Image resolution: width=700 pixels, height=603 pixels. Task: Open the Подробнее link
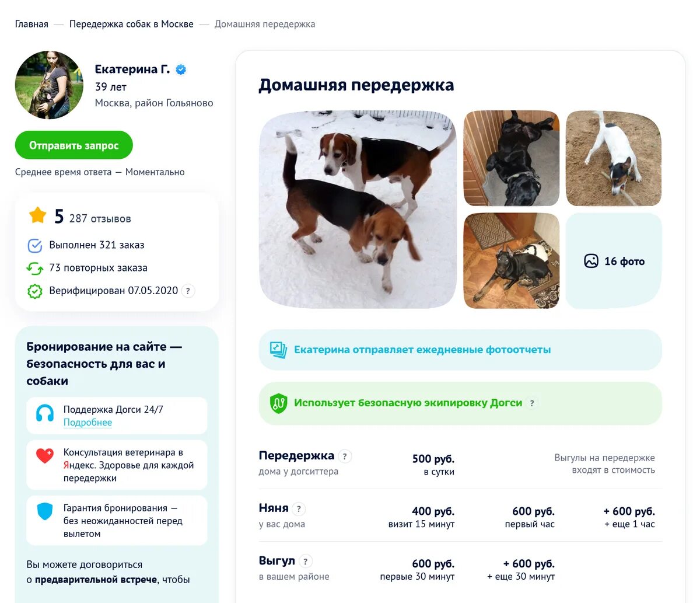pyautogui.click(x=87, y=423)
